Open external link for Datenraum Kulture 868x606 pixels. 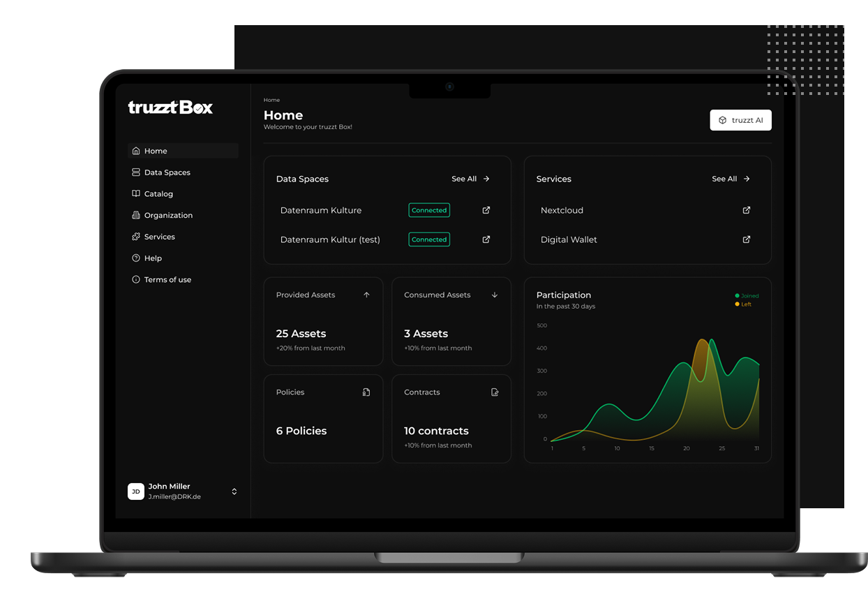click(486, 210)
